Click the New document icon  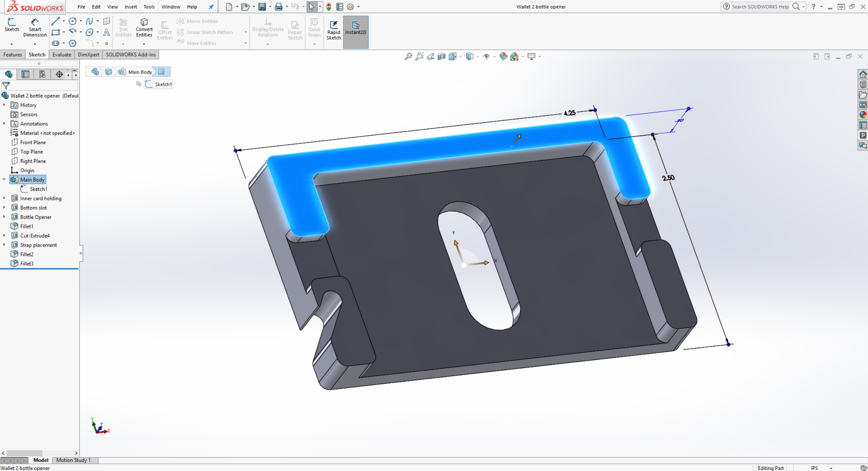[x=229, y=7]
